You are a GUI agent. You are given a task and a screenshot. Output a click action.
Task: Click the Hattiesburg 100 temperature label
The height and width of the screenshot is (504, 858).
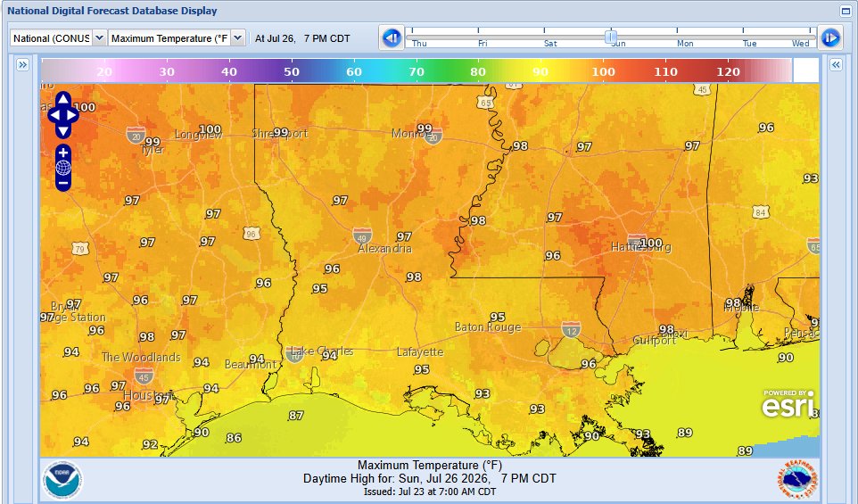click(650, 243)
